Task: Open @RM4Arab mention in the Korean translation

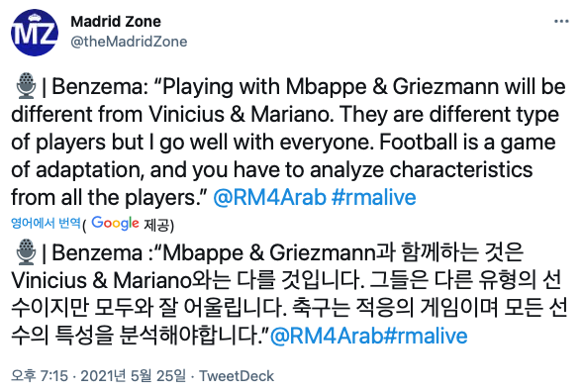Action: 327,336
